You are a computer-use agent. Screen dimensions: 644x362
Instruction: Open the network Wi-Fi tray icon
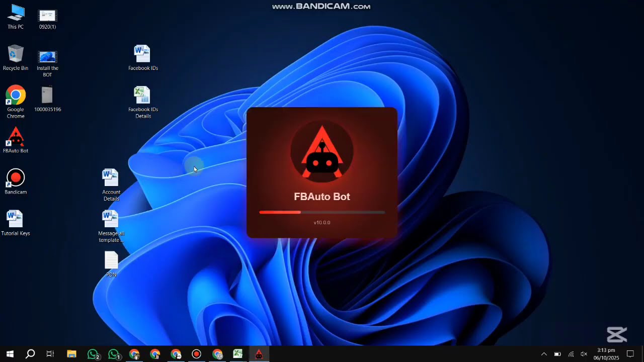(x=571, y=354)
